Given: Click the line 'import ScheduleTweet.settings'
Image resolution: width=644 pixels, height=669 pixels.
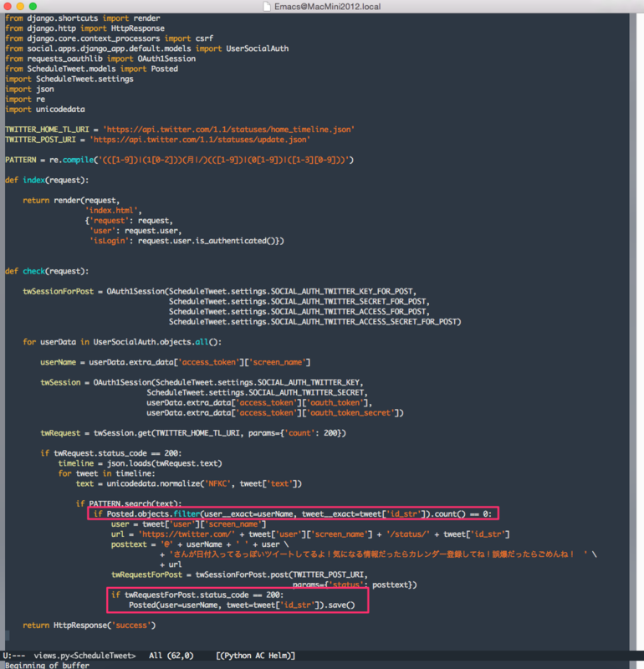Looking at the screenshot, I should 69,79.
